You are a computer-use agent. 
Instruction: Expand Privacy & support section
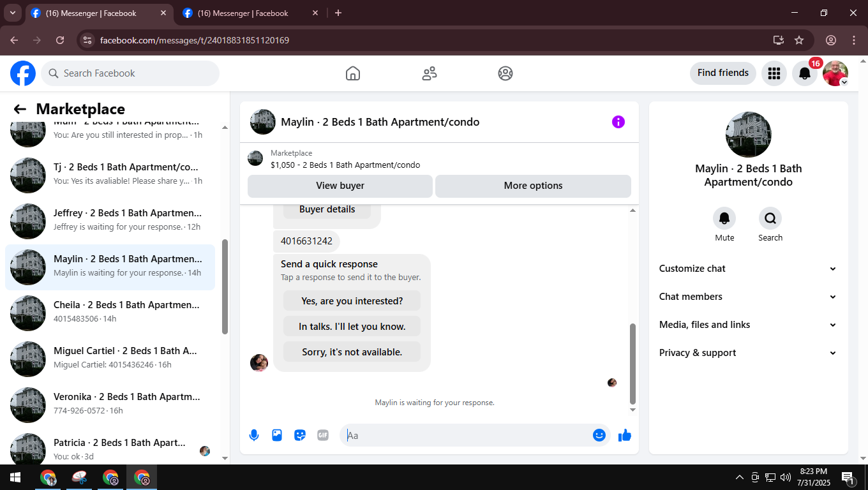coord(748,353)
